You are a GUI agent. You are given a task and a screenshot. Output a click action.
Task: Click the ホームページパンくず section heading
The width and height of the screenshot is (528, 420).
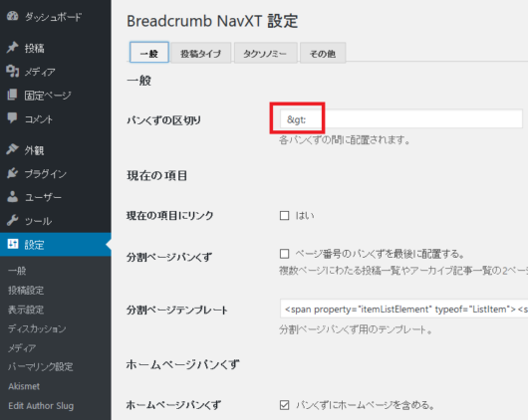pyautogui.click(x=183, y=364)
